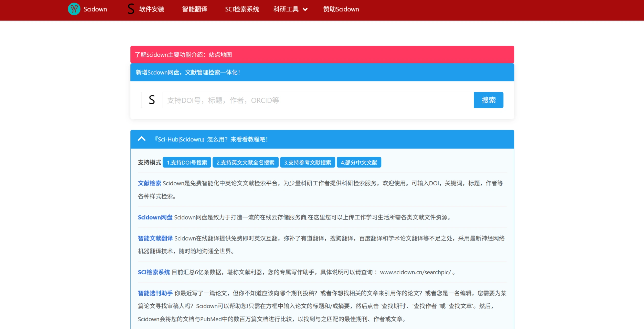Screen dimensions: 644x329
Task: Click the Scidown round logo icon
Action: (x=74, y=9)
